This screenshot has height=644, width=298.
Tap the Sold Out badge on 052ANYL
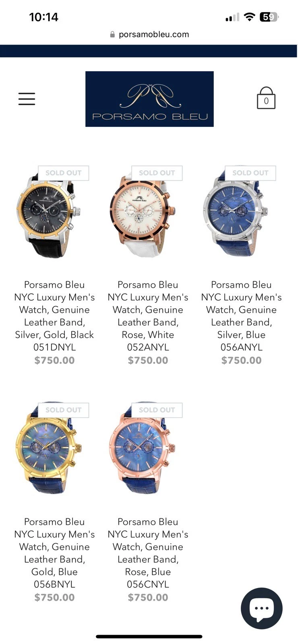coord(157,173)
